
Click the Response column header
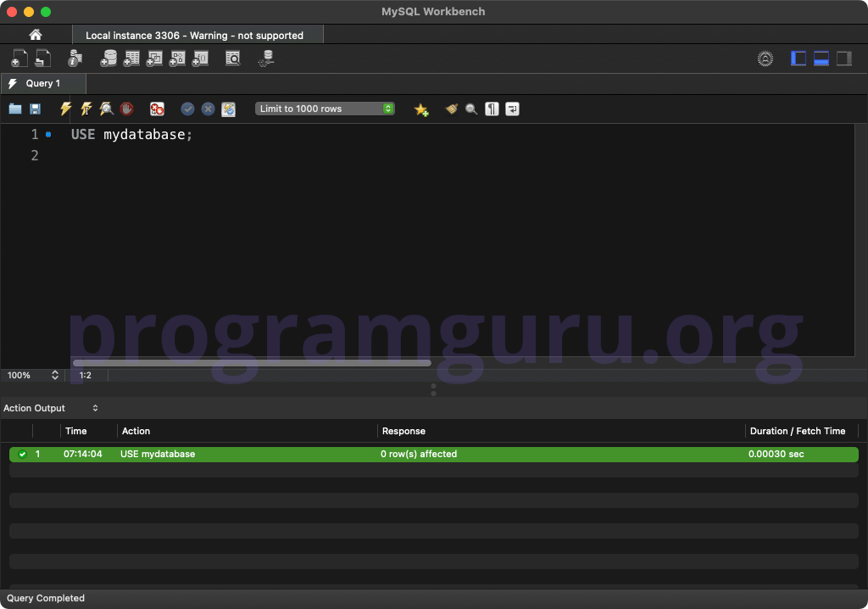tap(403, 431)
